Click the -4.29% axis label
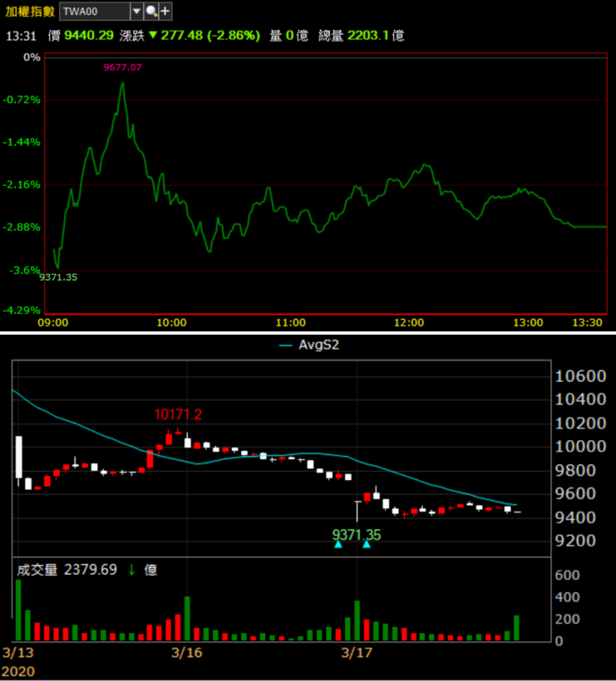This screenshot has height=681, width=616. coord(21,310)
